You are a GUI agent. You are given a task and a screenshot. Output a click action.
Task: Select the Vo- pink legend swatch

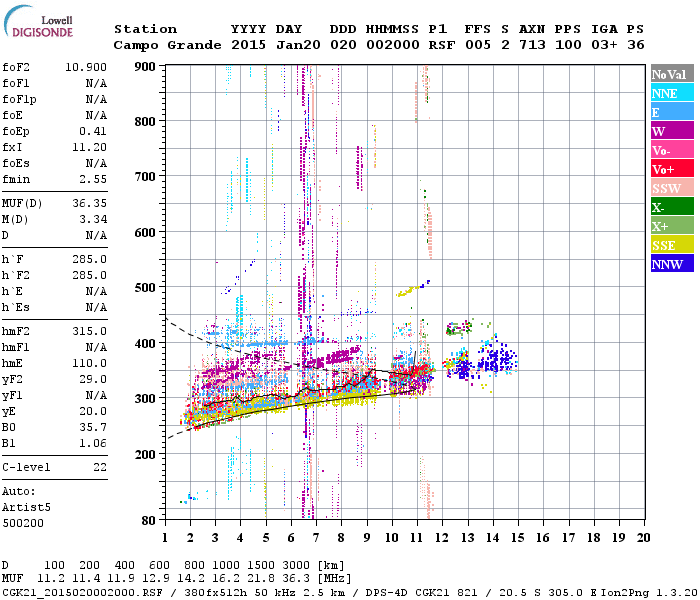[672, 150]
